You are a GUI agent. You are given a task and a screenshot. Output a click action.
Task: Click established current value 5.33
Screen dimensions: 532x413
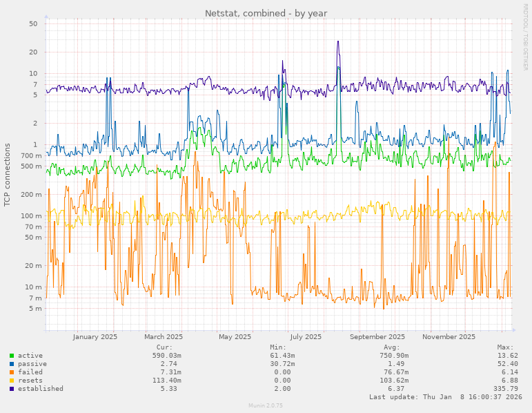tap(168, 389)
